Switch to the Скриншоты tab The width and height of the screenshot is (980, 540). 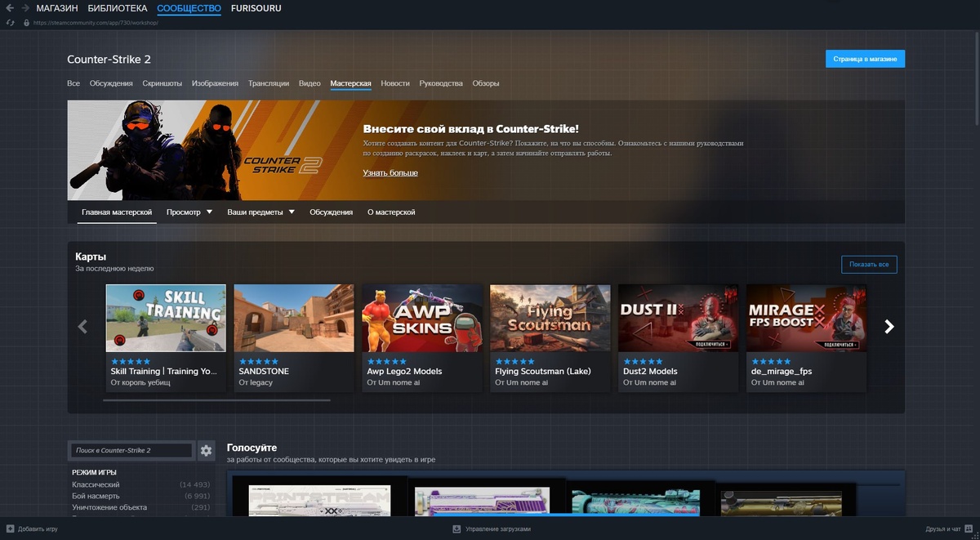tap(162, 83)
